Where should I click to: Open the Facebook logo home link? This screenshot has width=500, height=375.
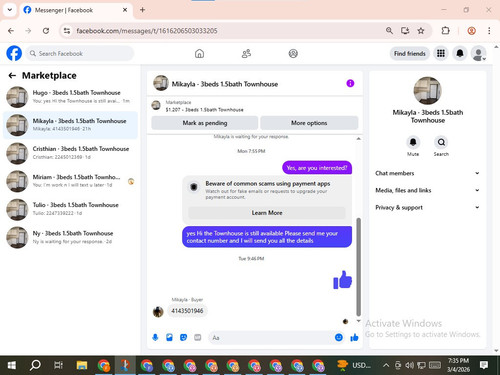click(x=14, y=53)
